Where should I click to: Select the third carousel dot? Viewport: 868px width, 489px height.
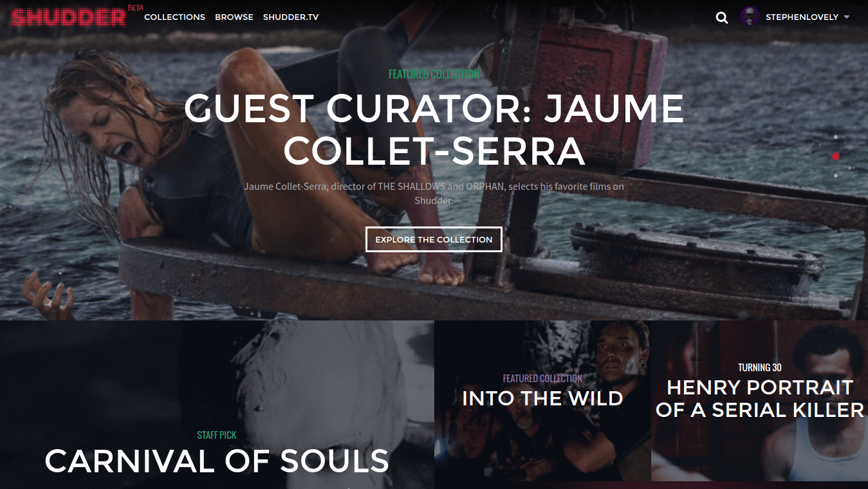point(836,176)
